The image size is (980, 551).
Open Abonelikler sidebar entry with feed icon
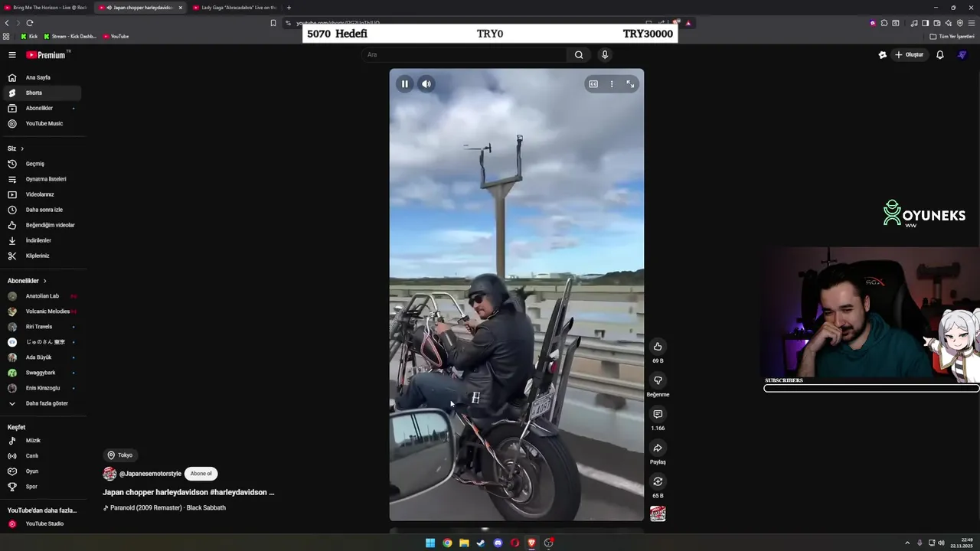[42, 108]
